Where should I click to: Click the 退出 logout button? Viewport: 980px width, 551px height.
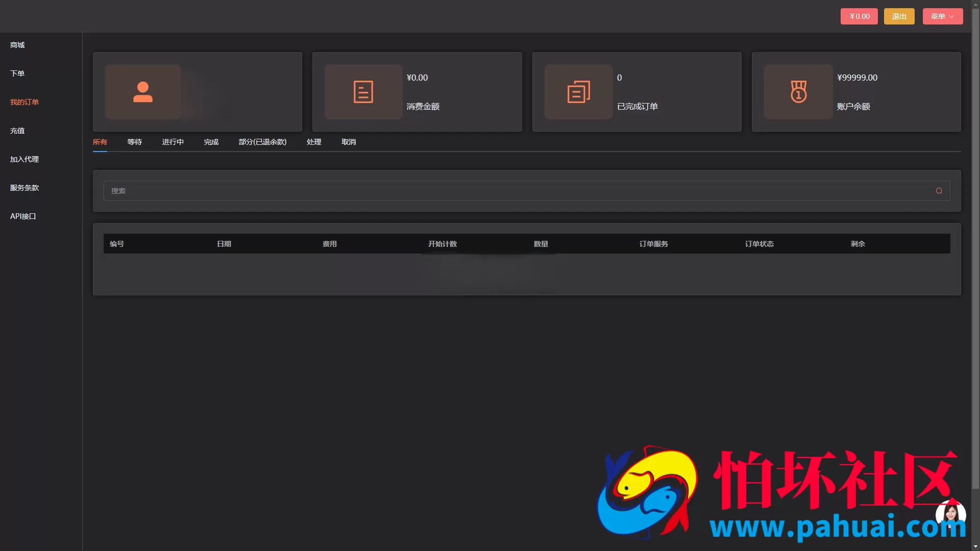click(899, 16)
